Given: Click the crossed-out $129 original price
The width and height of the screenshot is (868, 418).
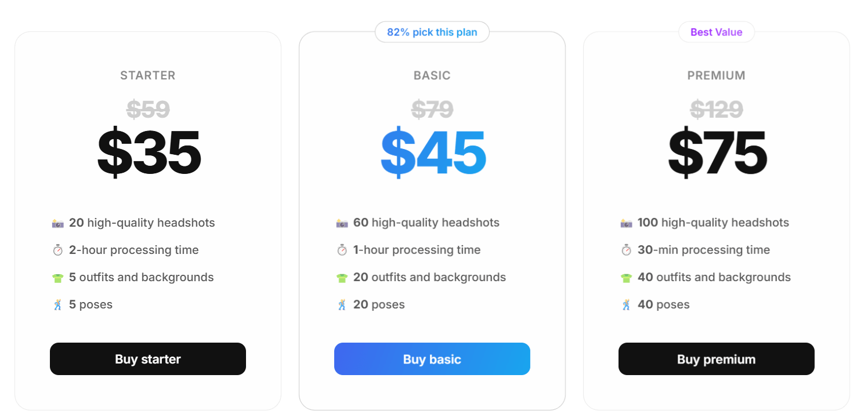Looking at the screenshot, I should [717, 109].
